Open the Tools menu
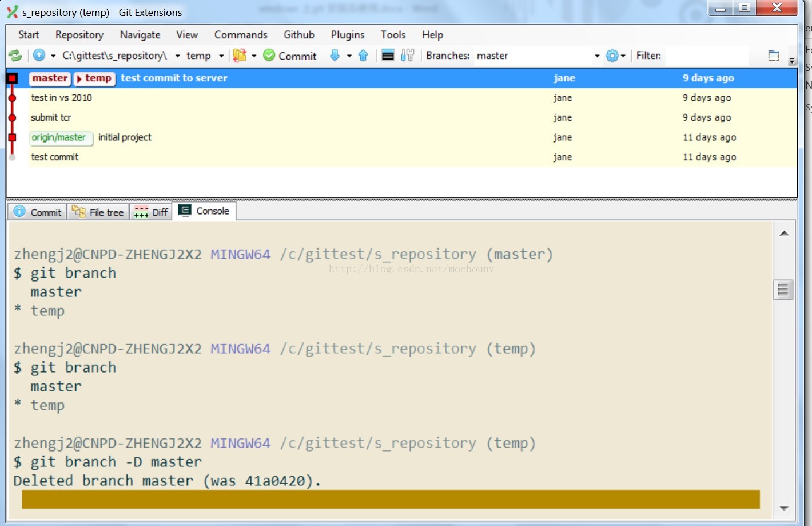The image size is (812, 526). point(393,35)
